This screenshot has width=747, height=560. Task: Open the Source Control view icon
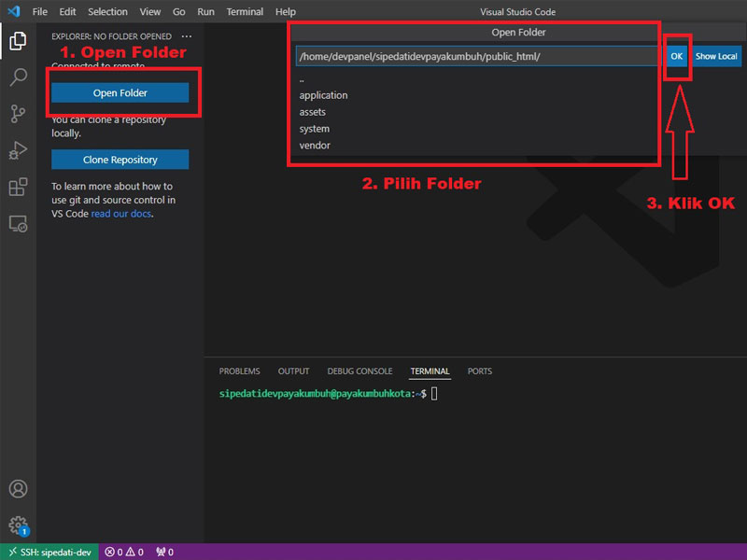pos(18,114)
